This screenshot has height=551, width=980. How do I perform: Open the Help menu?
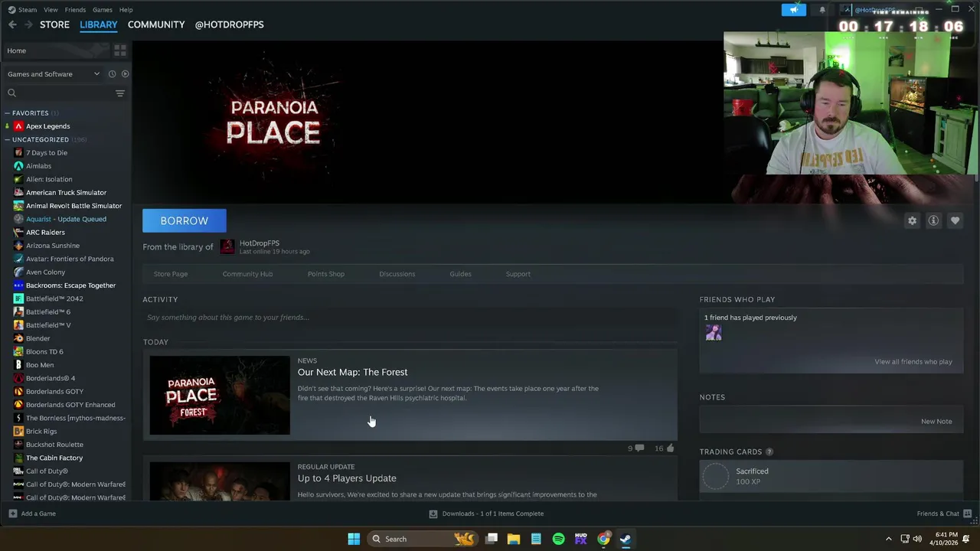point(126,10)
